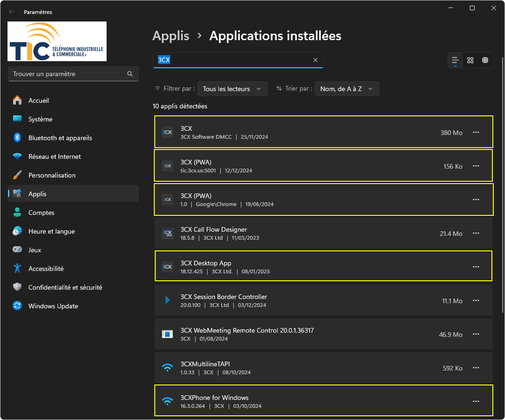Click the Windows Update refresh icon
The width and height of the screenshot is (505, 420).
point(17,306)
